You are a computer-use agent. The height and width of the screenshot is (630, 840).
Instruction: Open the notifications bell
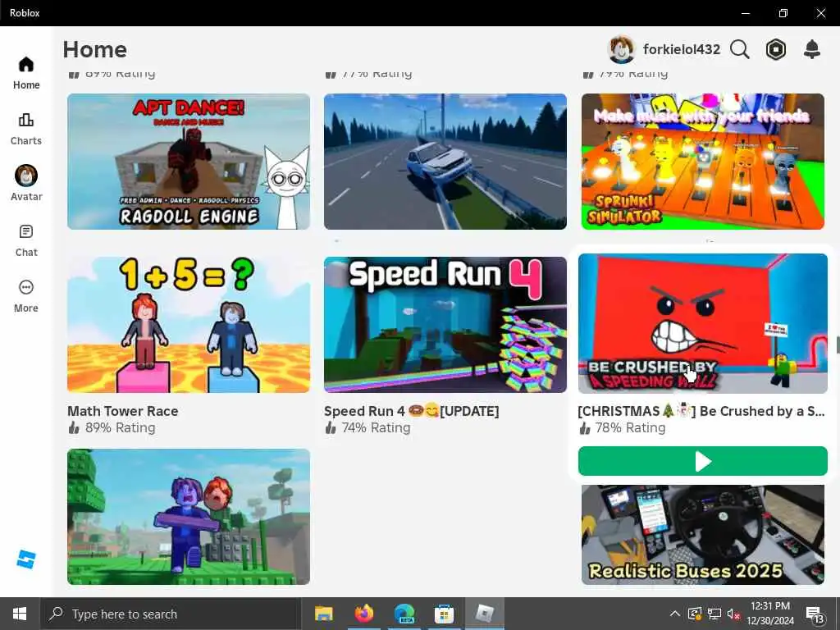pyautogui.click(x=812, y=49)
